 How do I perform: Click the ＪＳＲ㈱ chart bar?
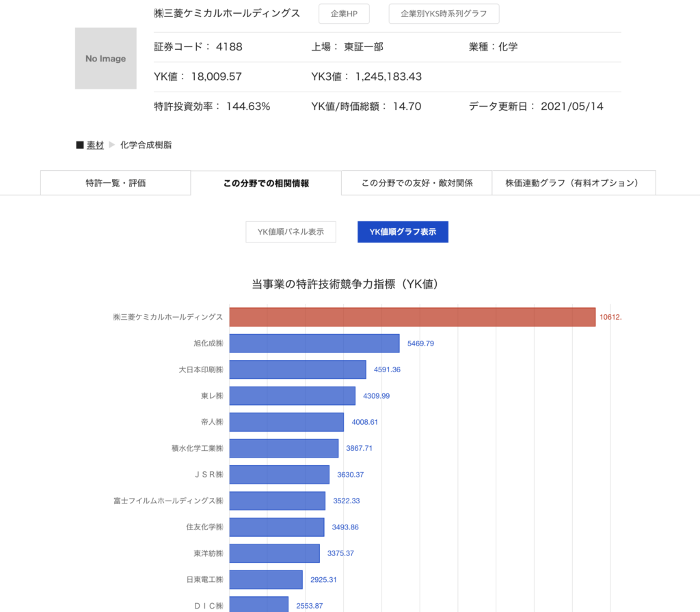(280, 475)
